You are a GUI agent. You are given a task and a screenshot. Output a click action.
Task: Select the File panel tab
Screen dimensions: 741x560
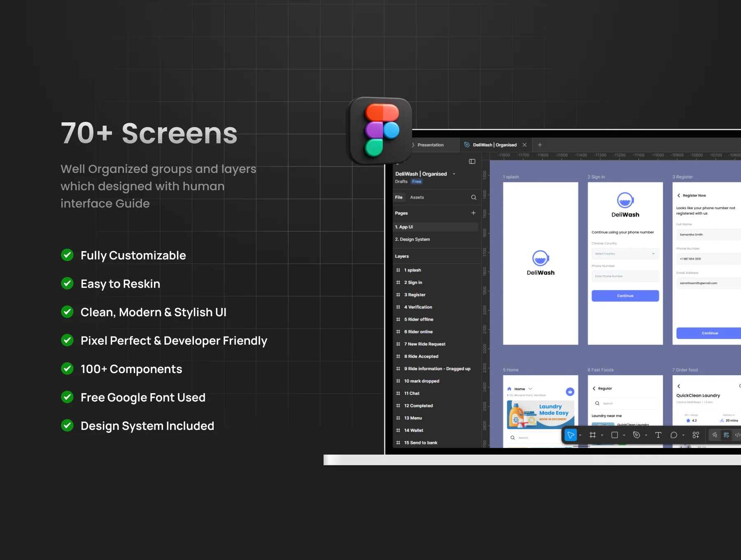[398, 197]
